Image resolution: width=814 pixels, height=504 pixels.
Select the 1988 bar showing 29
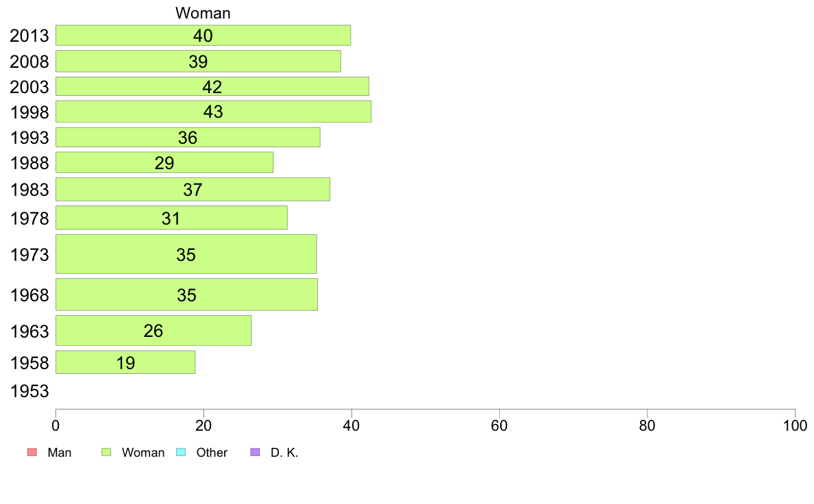pos(164,162)
